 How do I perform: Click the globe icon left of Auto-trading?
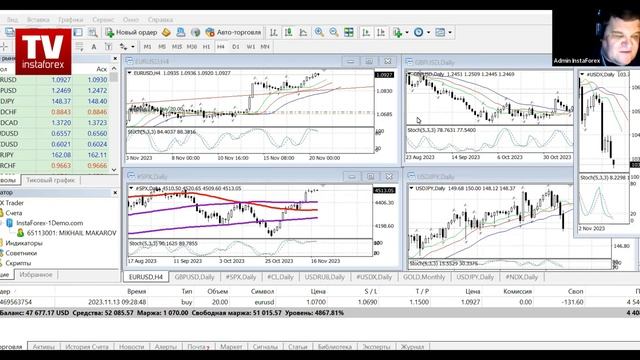click(195, 32)
